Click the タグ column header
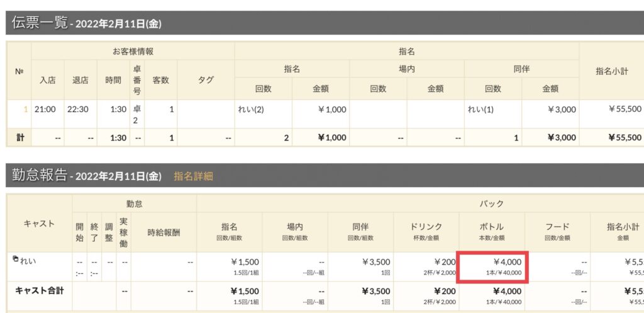The image size is (644, 313). point(206,80)
